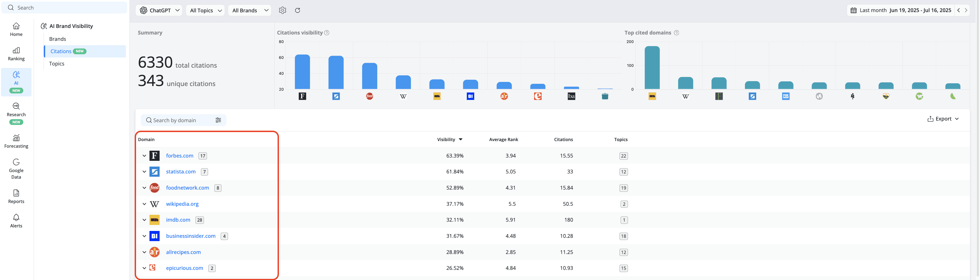980x280 pixels.
Task: Sort table by Visibility column
Action: [450, 139]
